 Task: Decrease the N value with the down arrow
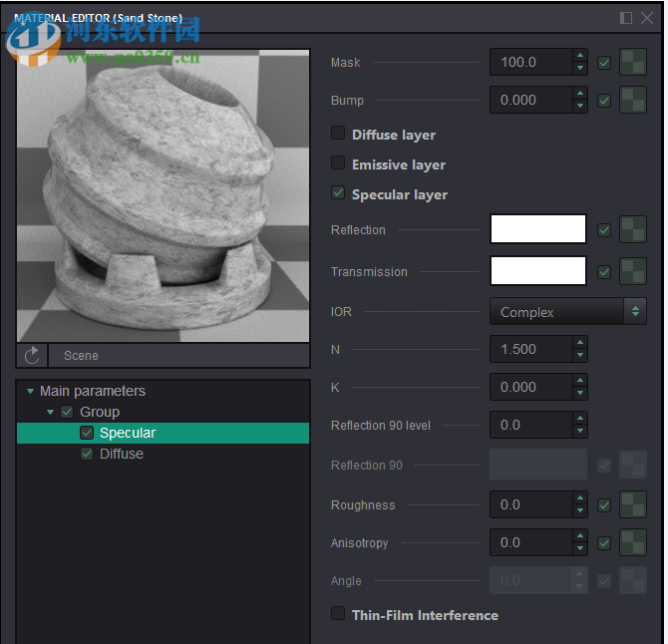click(x=580, y=355)
